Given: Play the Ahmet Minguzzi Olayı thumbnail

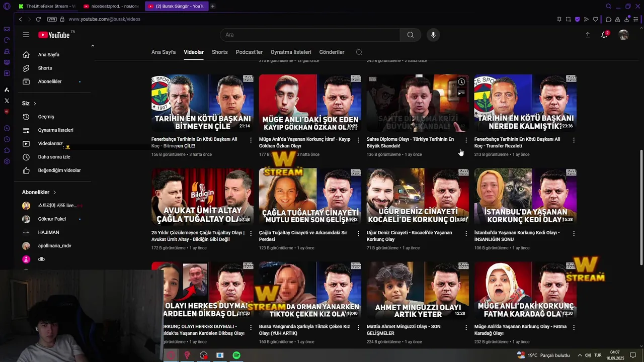Looking at the screenshot, I should [x=418, y=290].
